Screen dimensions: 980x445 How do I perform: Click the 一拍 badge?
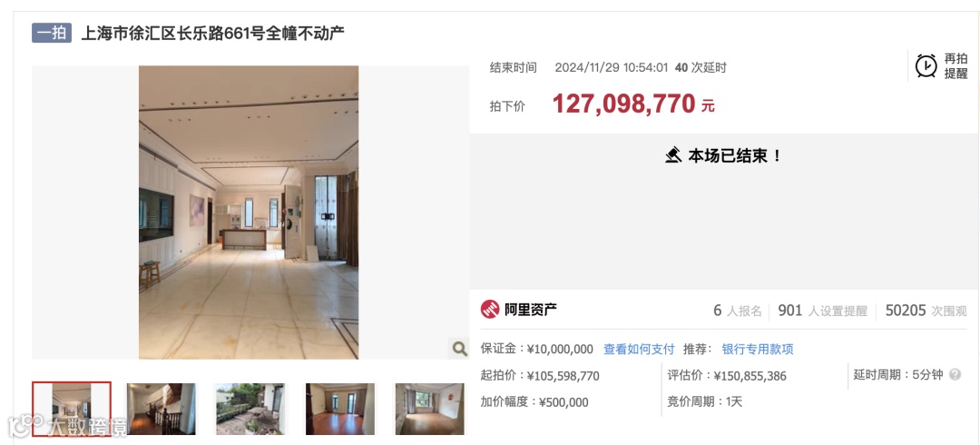52,33
